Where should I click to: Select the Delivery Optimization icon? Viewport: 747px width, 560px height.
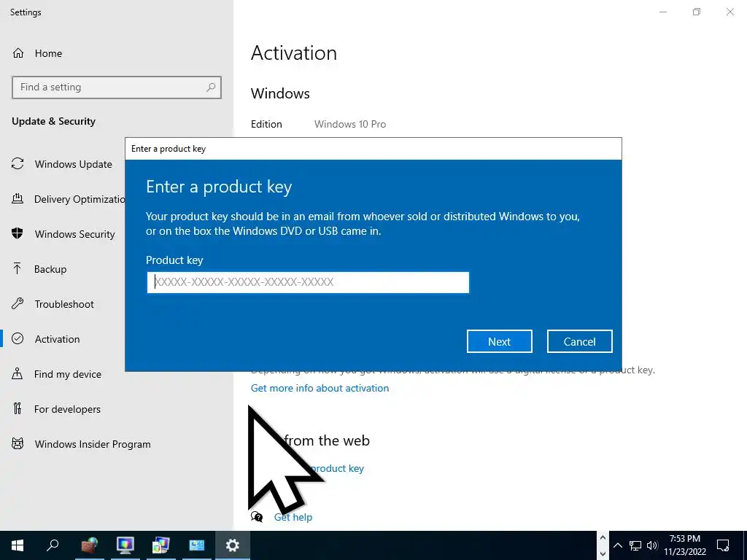[x=18, y=198]
